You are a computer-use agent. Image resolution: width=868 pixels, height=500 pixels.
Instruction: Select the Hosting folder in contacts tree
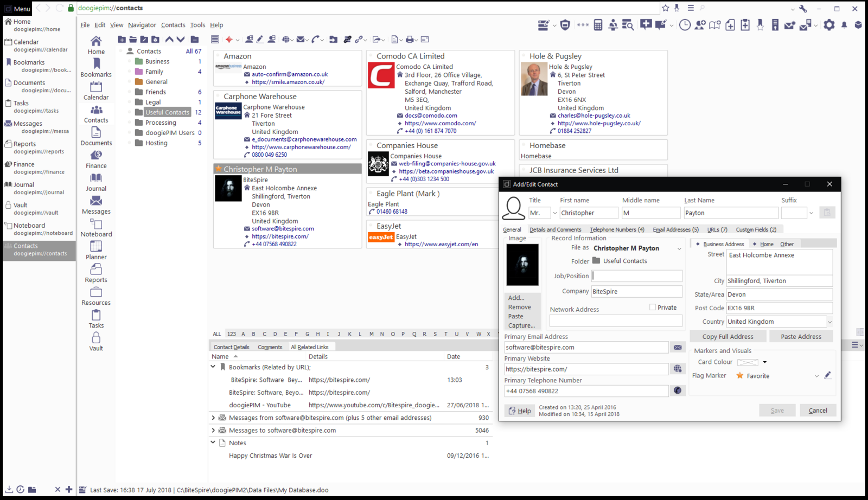coord(156,143)
